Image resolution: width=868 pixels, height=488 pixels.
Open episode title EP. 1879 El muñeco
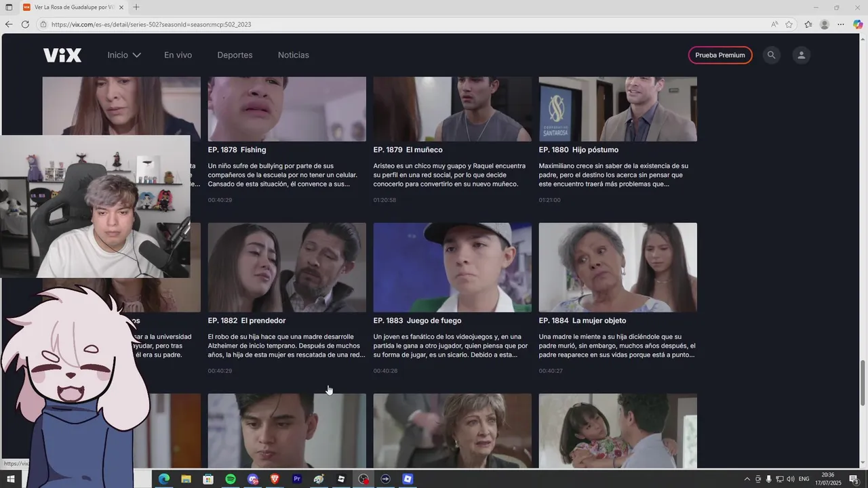coord(408,150)
